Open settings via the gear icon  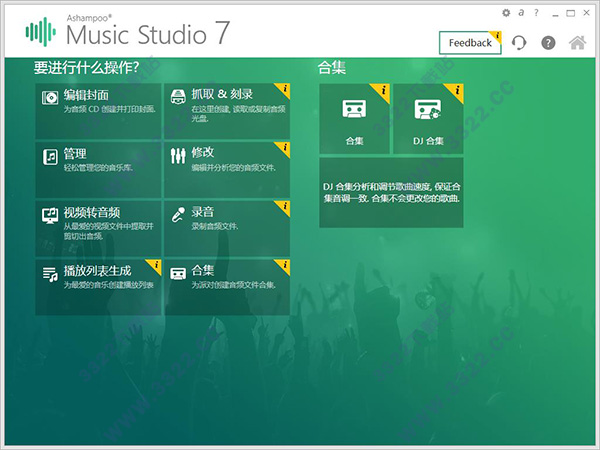tap(506, 13)
